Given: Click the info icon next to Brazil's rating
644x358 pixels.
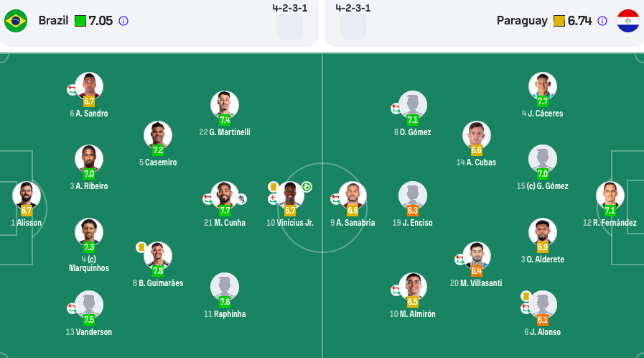Looking at the screenshot, I should pos(123,21).
